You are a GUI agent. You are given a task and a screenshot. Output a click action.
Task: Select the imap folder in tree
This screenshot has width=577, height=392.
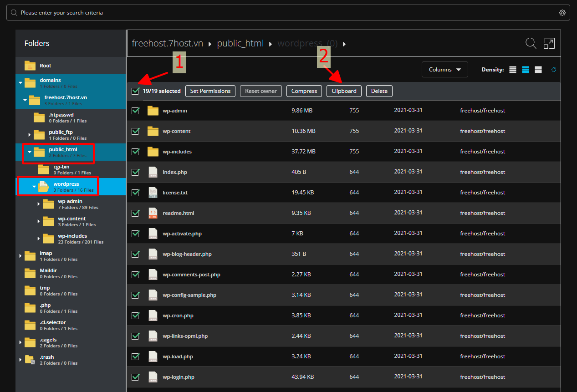46,253
